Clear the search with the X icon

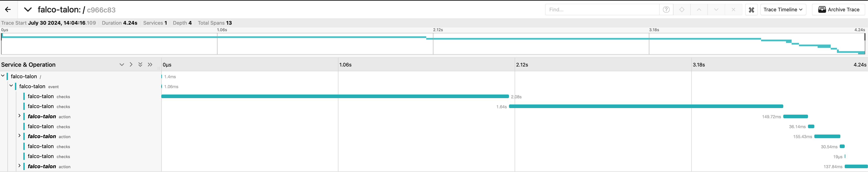pos(733,9)
